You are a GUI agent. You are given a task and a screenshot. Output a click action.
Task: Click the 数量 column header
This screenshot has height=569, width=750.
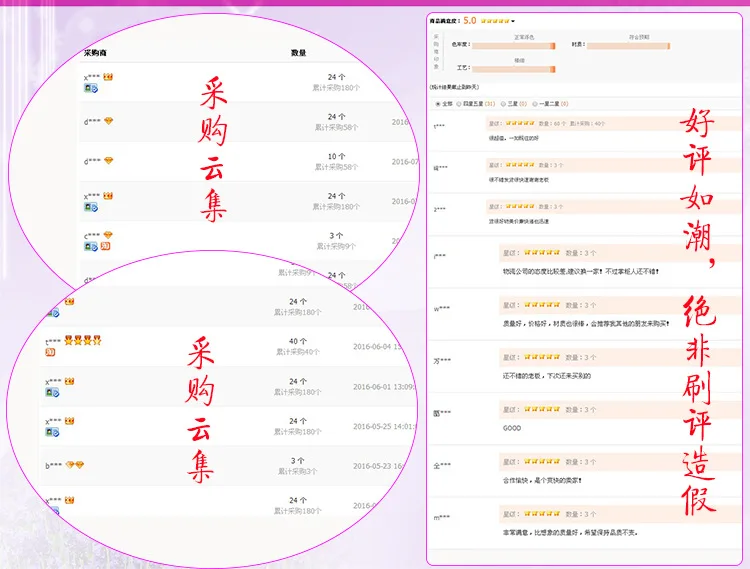point(298,53)
